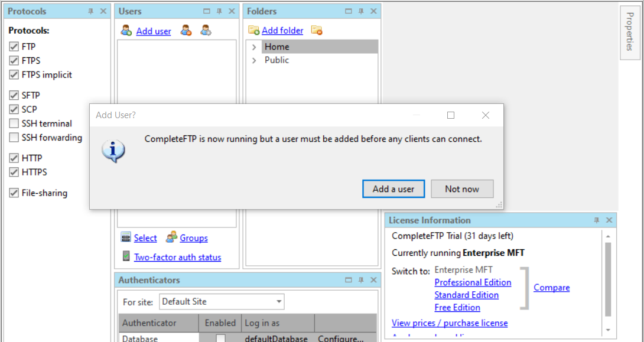Click the delete user icon with red minus
This screenshot has width=644, height=342.
point(186,30)
